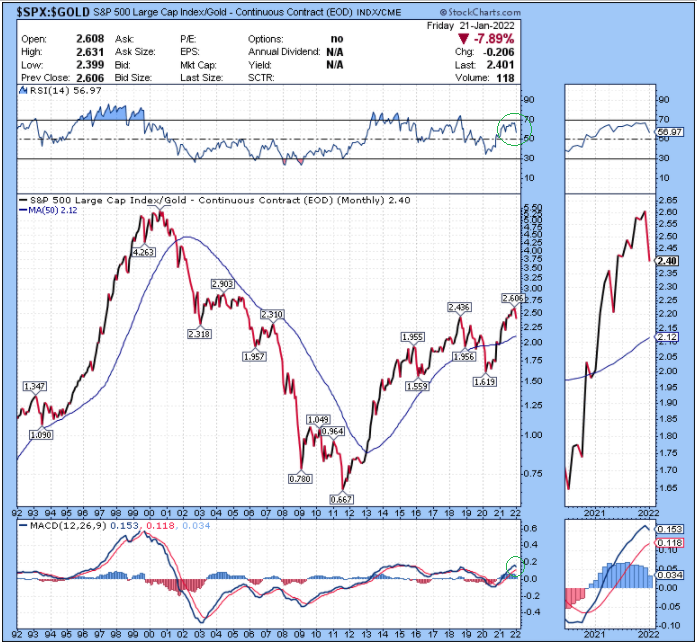Click the 1.957 price annotation
This screenshot has height=644, width=697.
(254, 356)
